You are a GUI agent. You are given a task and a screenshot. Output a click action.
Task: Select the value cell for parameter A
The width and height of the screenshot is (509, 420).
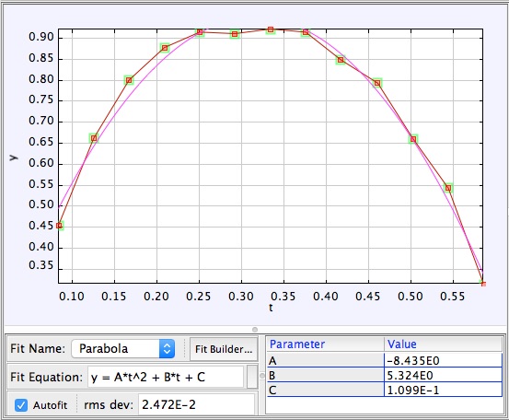click(x=443, y=360)
